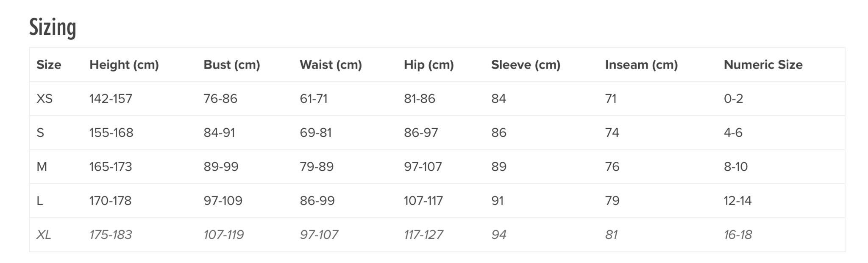Select inseam value 79 in L row

pyautogui.click(x=612, y=201)
